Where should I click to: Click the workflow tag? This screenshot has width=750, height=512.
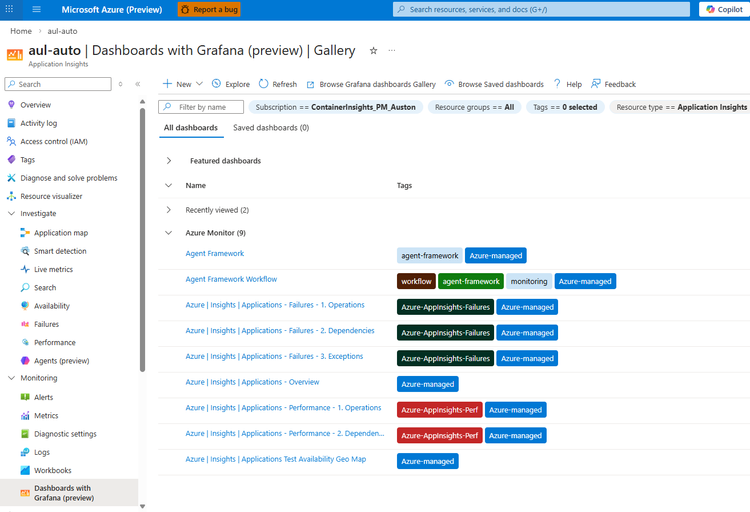pos(416,281)
